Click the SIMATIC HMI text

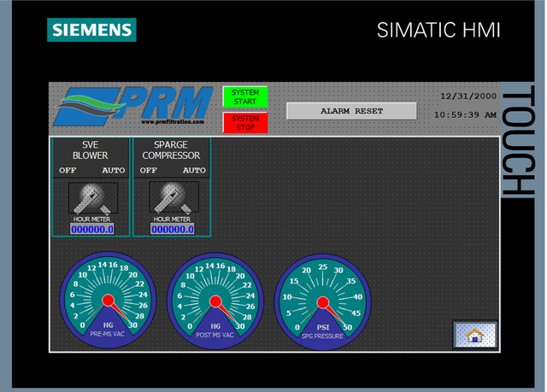438,30
